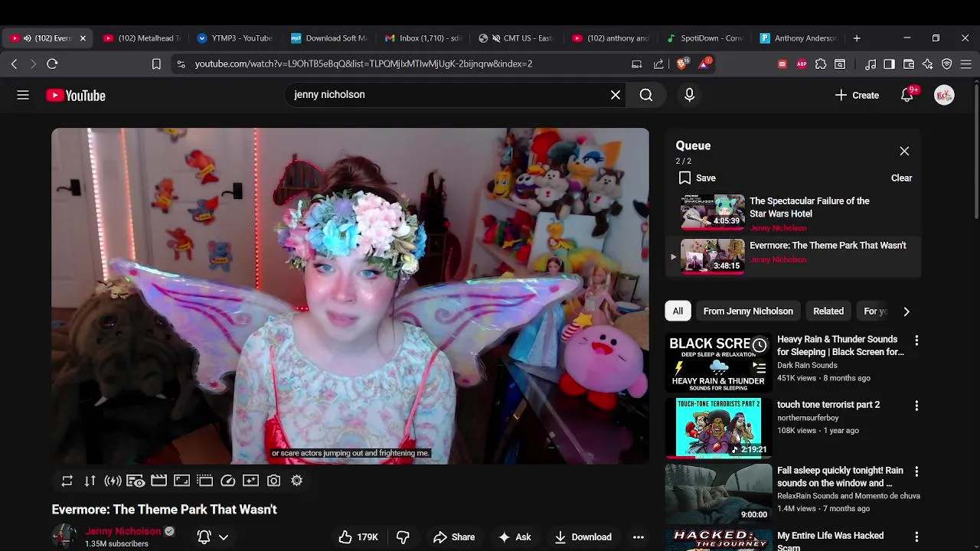
Task: Start voice search with the microphone
Action: point(689,95)
